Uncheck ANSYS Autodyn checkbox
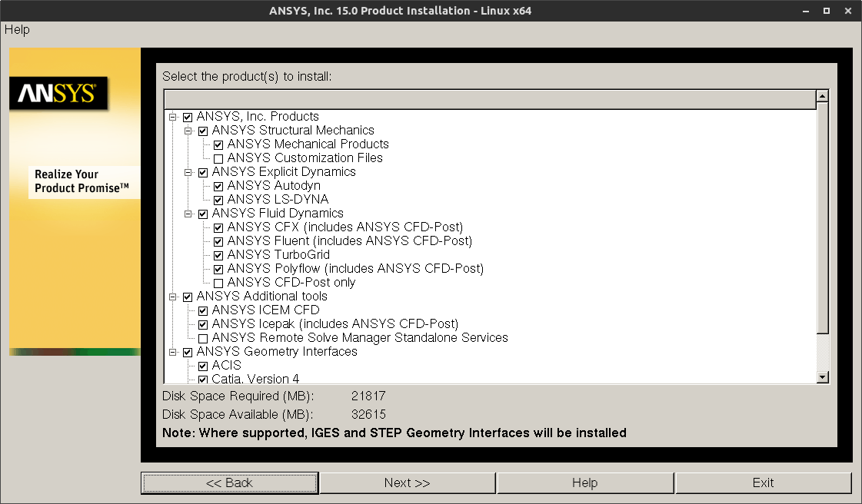862x504 pixels. [218, 186]
